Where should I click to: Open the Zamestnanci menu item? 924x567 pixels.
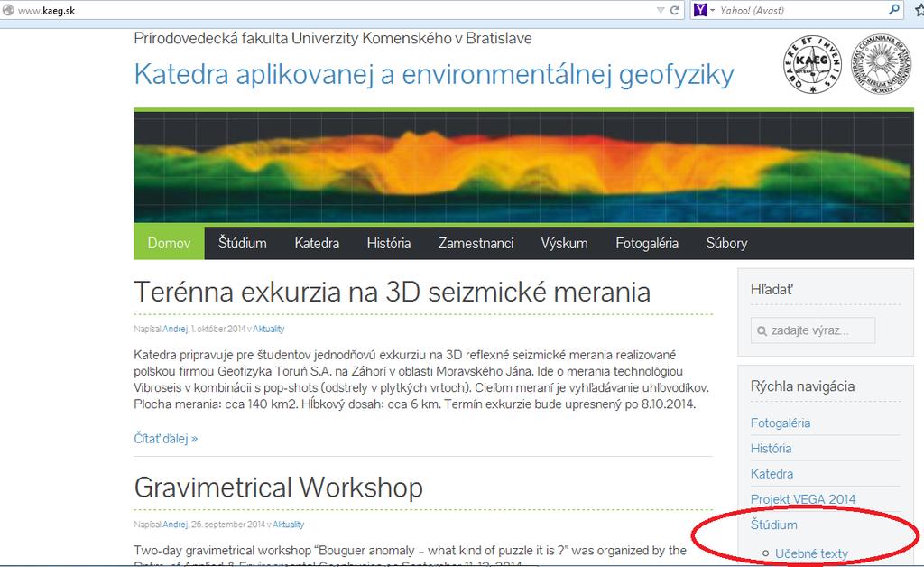[476, 243]
